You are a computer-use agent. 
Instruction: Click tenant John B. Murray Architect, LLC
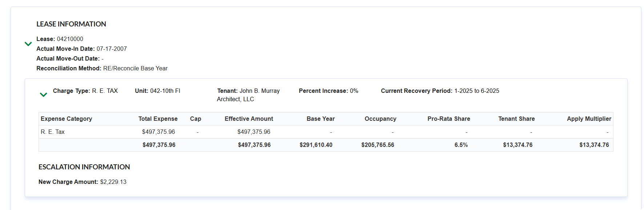(x=248, y=95)
